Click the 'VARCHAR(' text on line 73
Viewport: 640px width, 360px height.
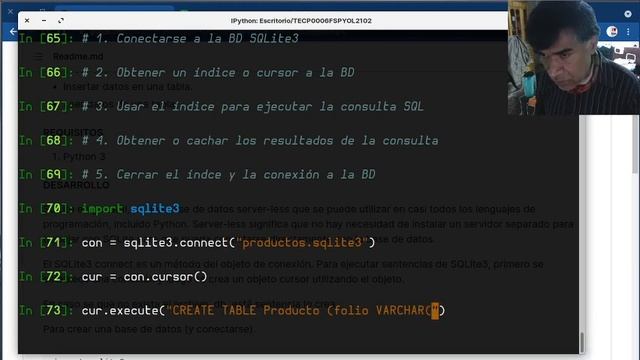(403, 311)
